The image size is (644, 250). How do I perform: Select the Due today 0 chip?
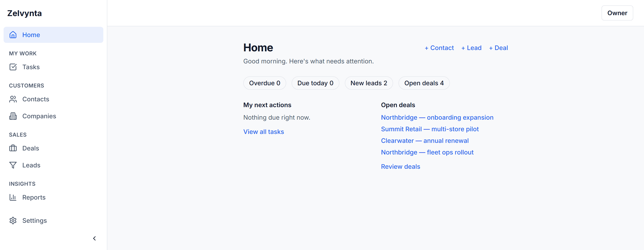pos(315,83)
